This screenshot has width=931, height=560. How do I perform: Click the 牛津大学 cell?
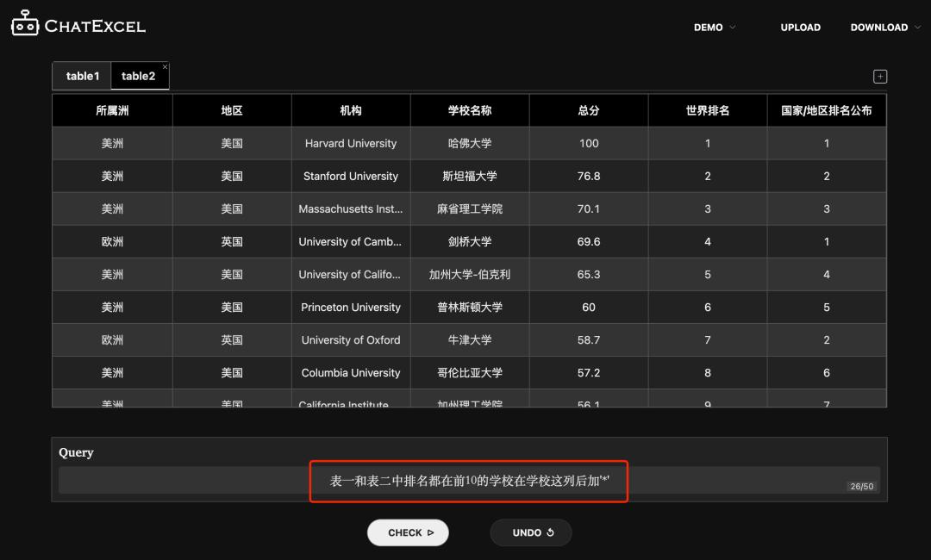(x=470, y=340)
